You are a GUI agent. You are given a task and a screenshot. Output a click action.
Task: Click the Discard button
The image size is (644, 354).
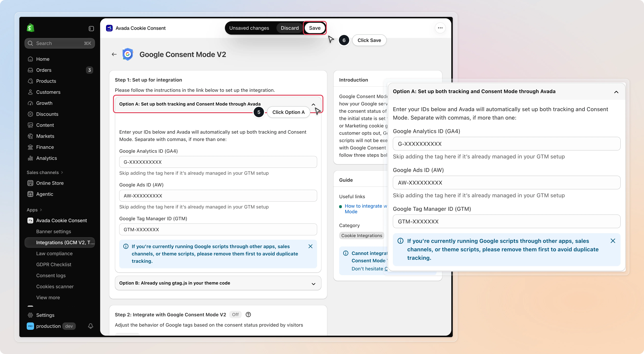point(290,28)
